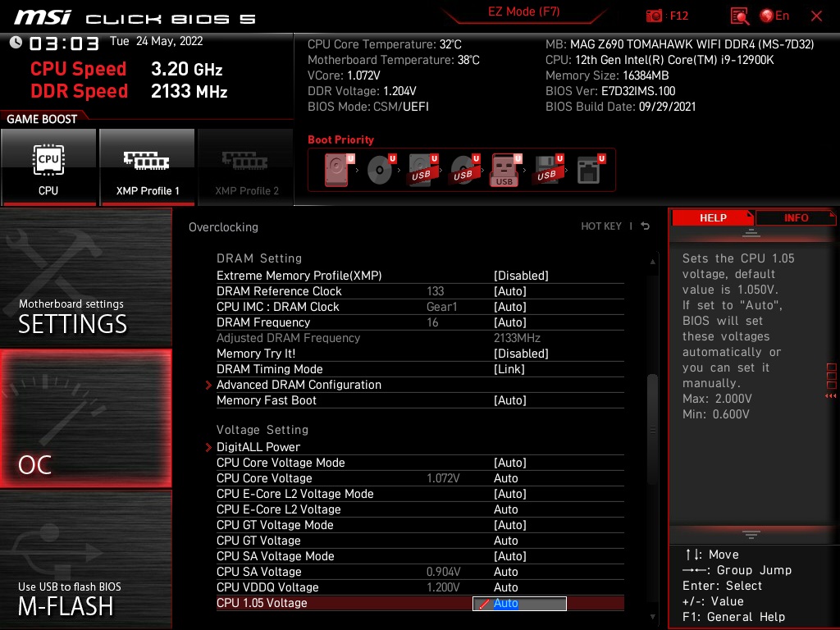Image resolution: width=840 pixels, height=630 pixels.
Task: Select the USB CD/DVD boot device icon
Action: tap(464, 170)
